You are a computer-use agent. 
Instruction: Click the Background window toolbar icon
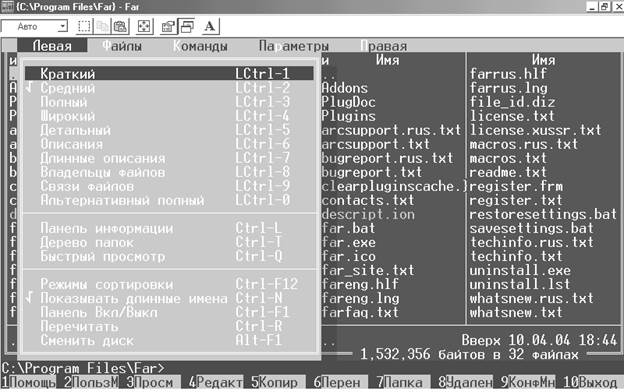tap(186, 27)
